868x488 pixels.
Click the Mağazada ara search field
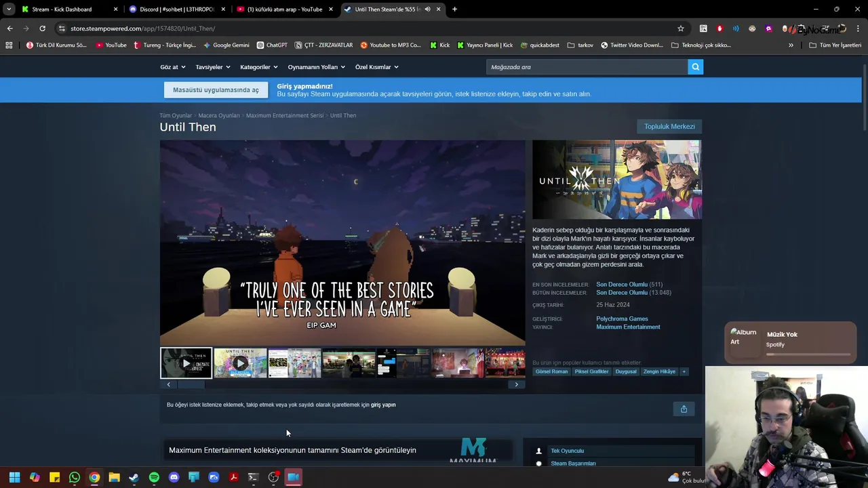click(587, 66)
